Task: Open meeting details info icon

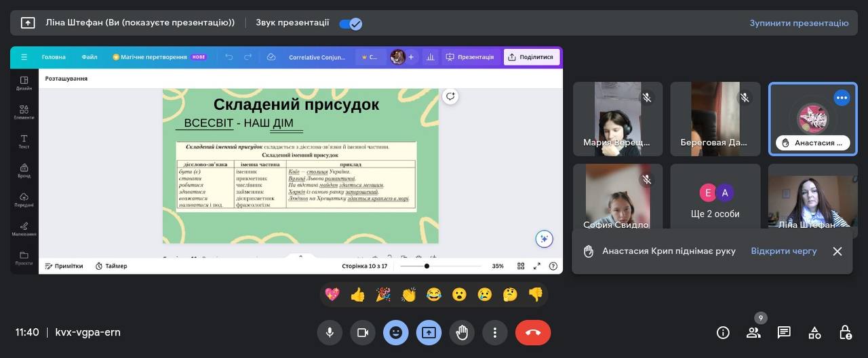Action: [x=723, y=332]
